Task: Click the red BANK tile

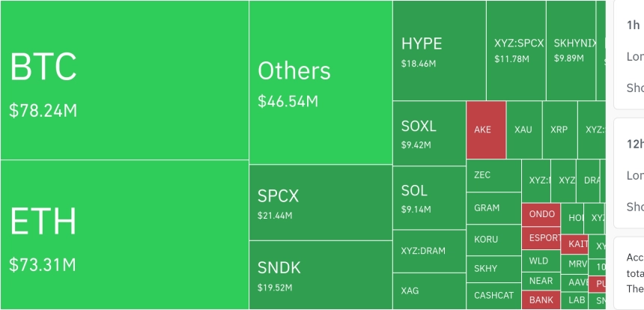Action: point(541,300)
